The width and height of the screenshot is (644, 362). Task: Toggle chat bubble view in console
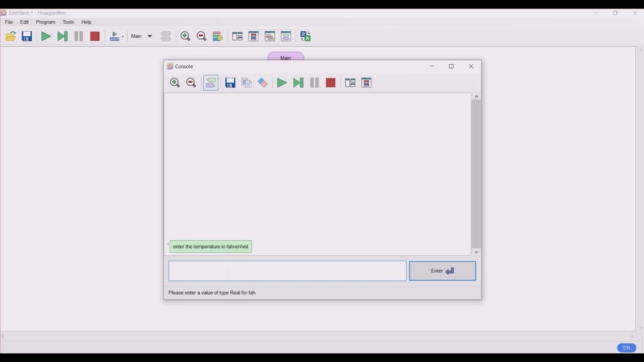pos(211,83)
